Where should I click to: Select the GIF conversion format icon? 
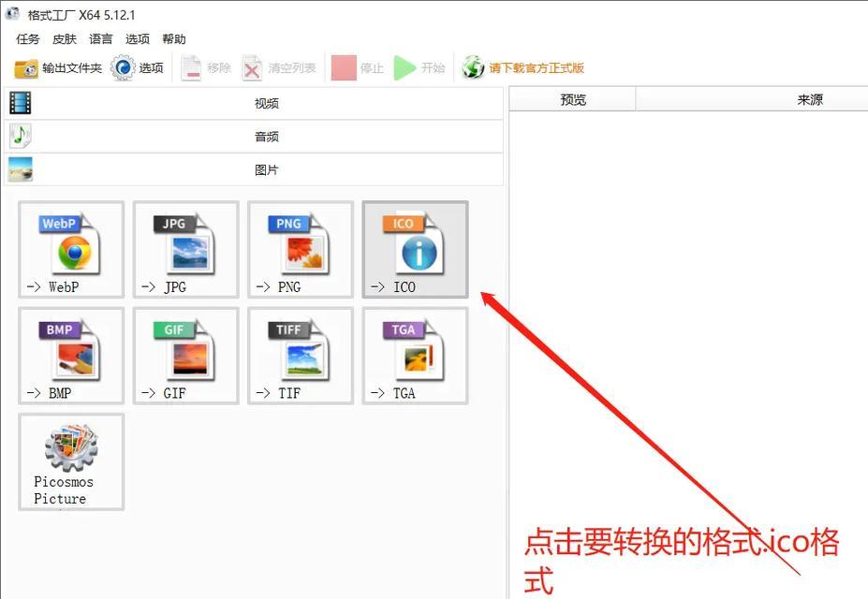point(186,356)
